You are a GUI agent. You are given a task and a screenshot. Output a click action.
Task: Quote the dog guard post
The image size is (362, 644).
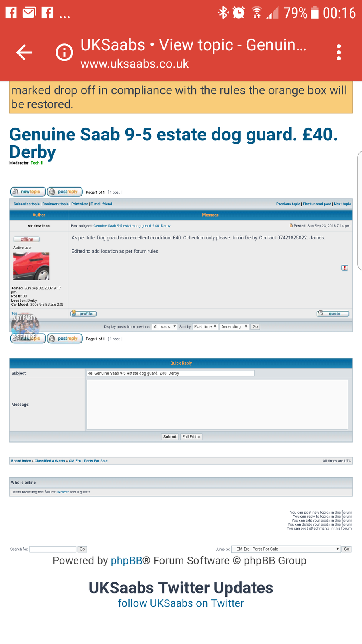pos(332,314)
